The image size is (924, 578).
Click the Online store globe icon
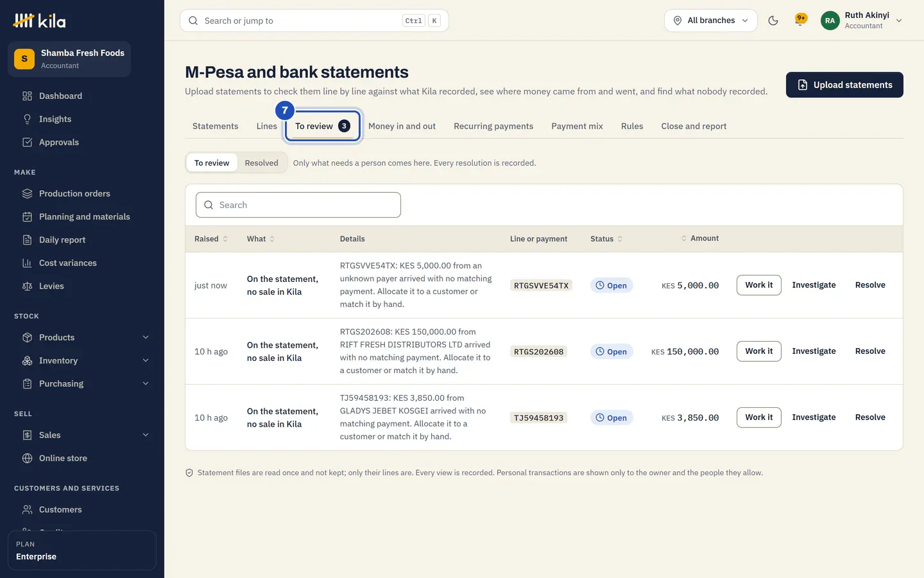27,459
